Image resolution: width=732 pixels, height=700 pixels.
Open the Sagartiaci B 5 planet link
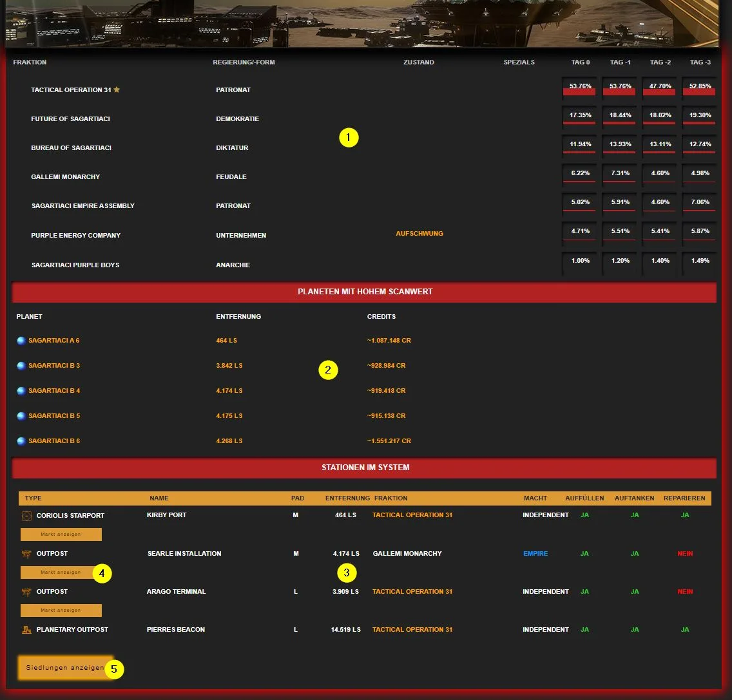point(54,416)
